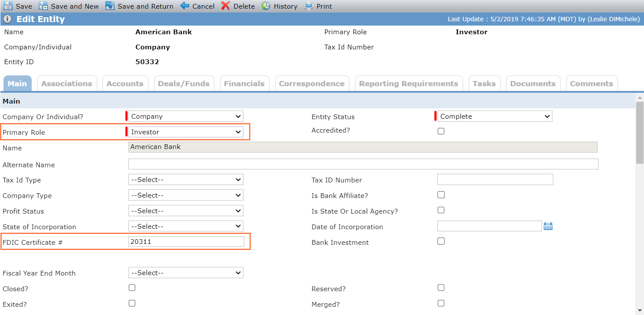The width and height of the screenshot is (644, 315).
Task: Open the Comments tab
Action: point(591,84)
